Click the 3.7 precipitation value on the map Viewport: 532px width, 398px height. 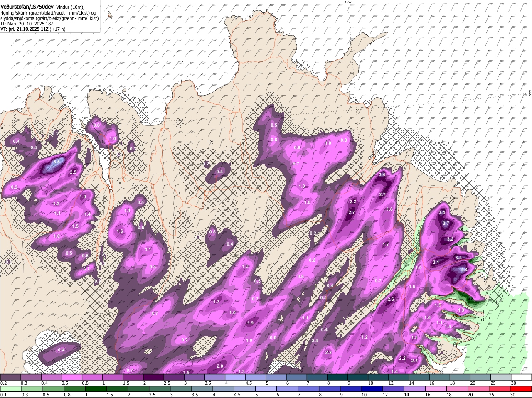(x=446, y=223)
